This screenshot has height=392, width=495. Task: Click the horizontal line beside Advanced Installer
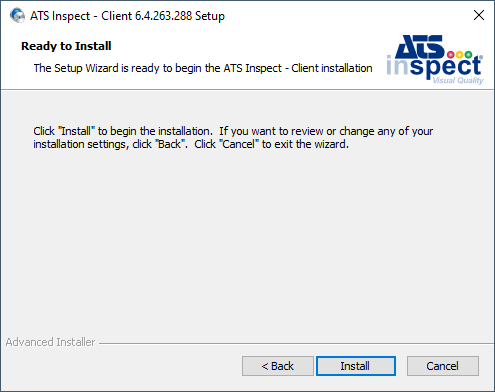296,343
